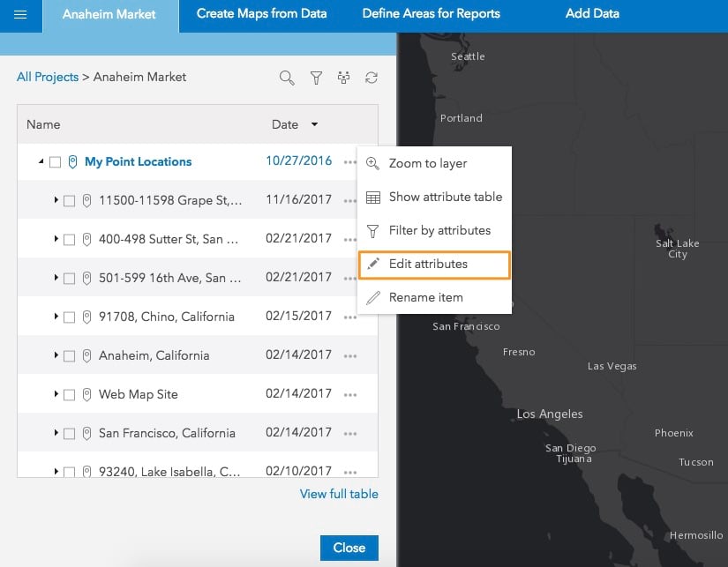Go back to All Projects link
Screen dimensions: 728x567
click(48, 78)
